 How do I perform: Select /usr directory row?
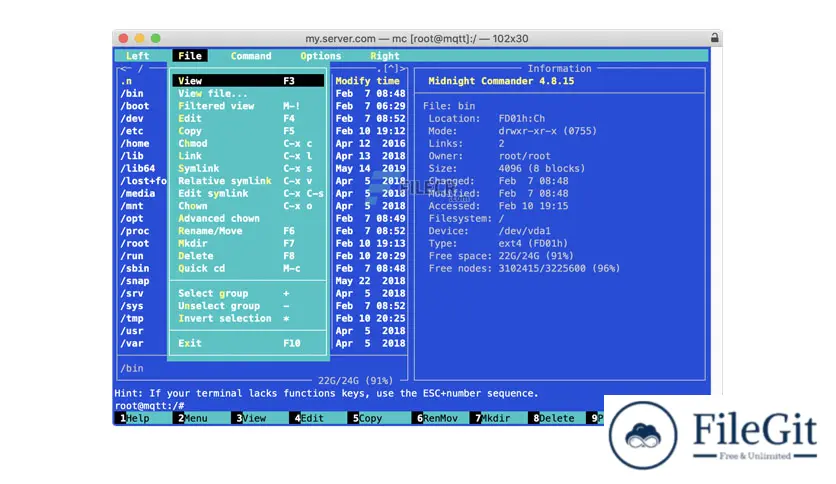(x=132, y=331)
